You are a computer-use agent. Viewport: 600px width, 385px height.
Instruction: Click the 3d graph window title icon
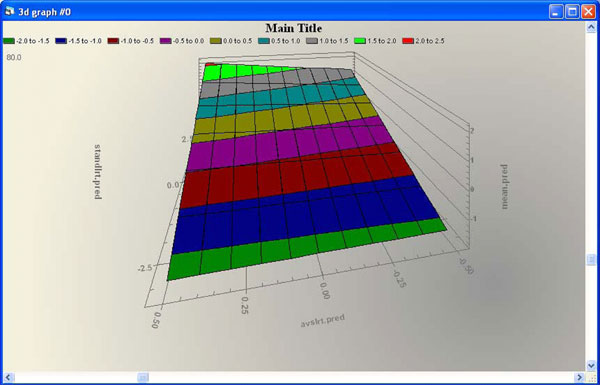(x=9, y=11)
